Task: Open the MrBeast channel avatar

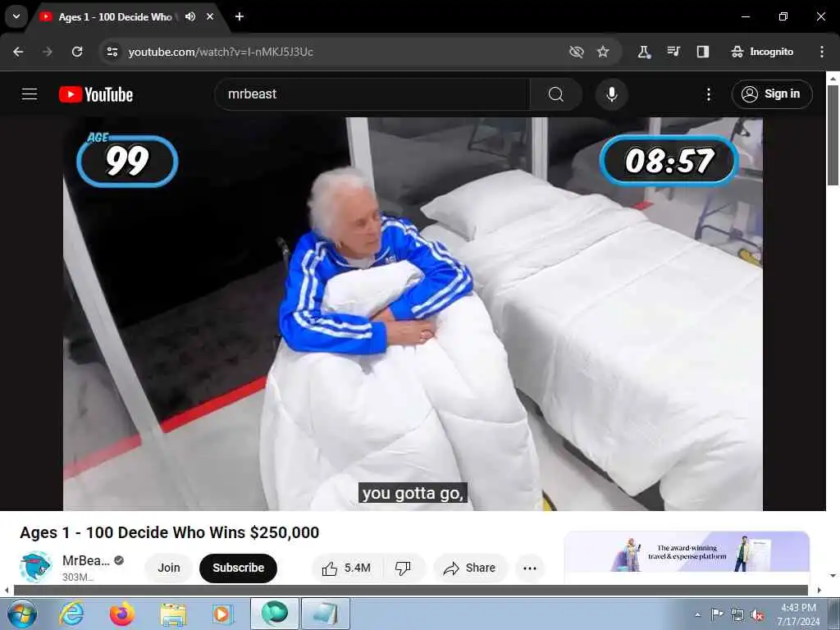Action: [36, 568]
